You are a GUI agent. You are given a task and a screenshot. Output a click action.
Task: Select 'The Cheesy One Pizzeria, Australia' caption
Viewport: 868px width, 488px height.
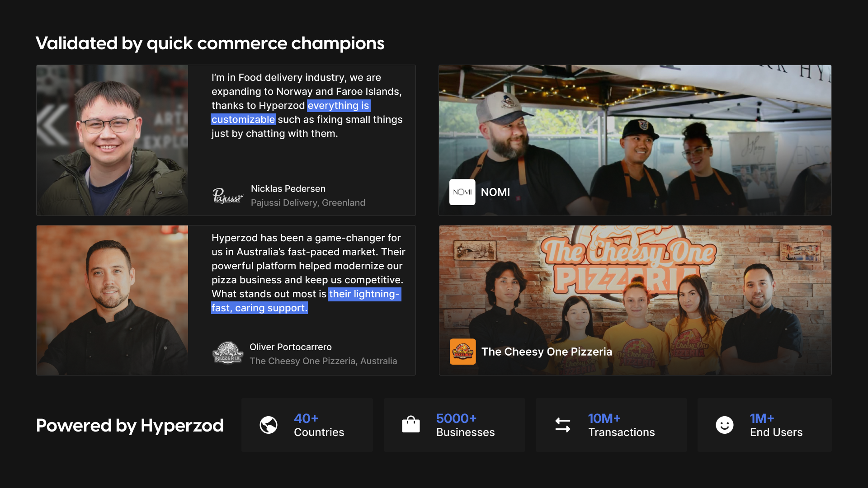pyautogui.click(x=323, y=361)
